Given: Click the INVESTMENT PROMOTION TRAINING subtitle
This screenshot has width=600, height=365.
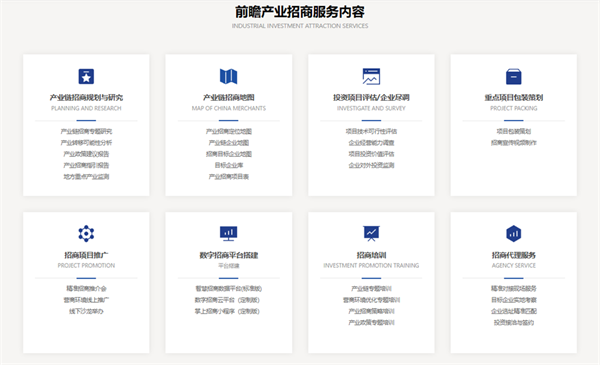Looking at the screenshot, I should click(x=371, y=266).
